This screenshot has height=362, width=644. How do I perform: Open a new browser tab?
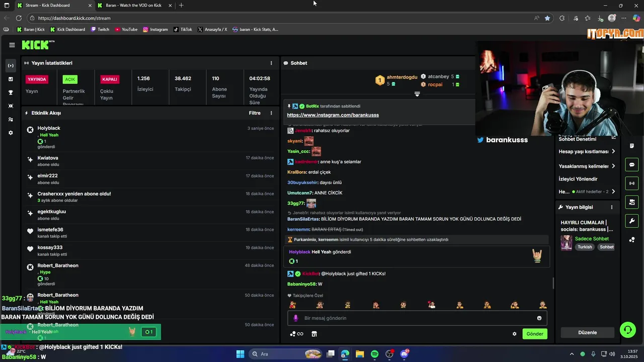(x=181, y=6)
